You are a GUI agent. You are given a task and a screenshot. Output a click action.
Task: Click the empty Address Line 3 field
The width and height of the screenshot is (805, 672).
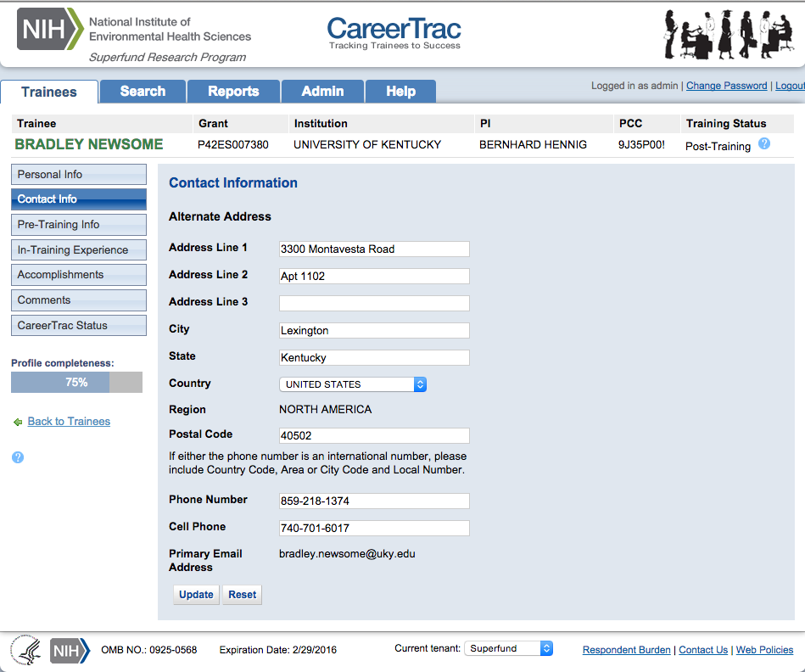point(374,304)
